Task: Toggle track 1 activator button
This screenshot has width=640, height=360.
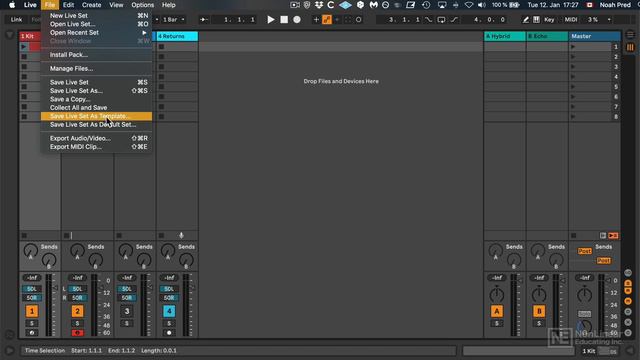Action: click(32, 311)
